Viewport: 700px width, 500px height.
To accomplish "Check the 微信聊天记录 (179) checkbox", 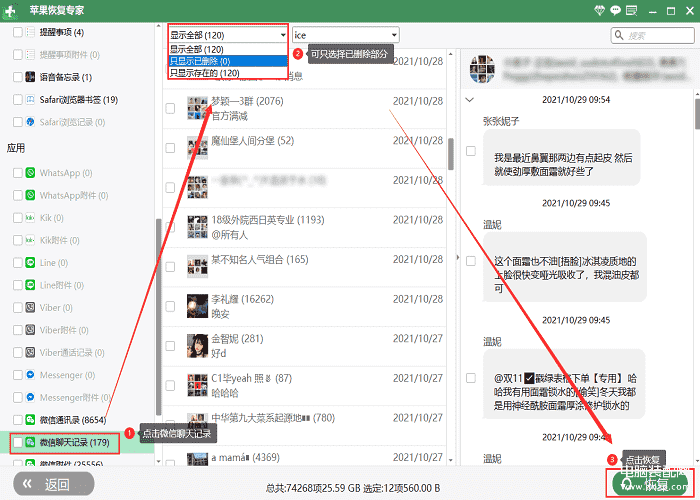I will [x=18, y=442].
